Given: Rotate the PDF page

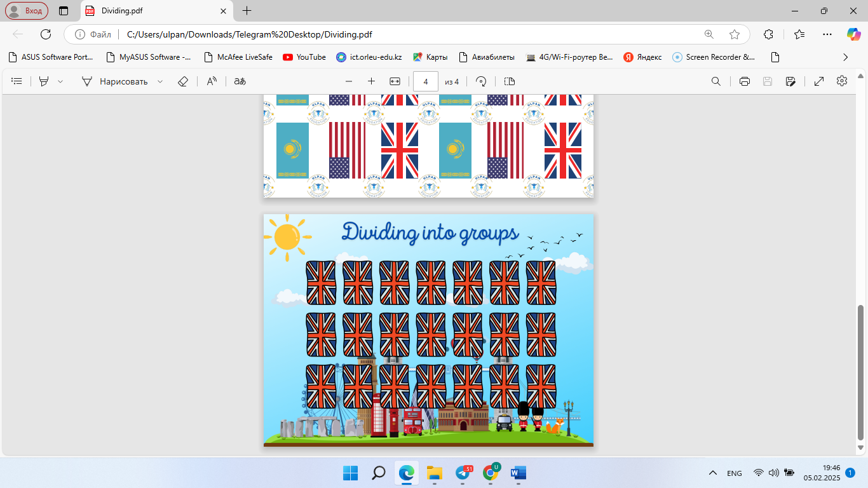Looking at the screenshot, I should pos(481,81).
